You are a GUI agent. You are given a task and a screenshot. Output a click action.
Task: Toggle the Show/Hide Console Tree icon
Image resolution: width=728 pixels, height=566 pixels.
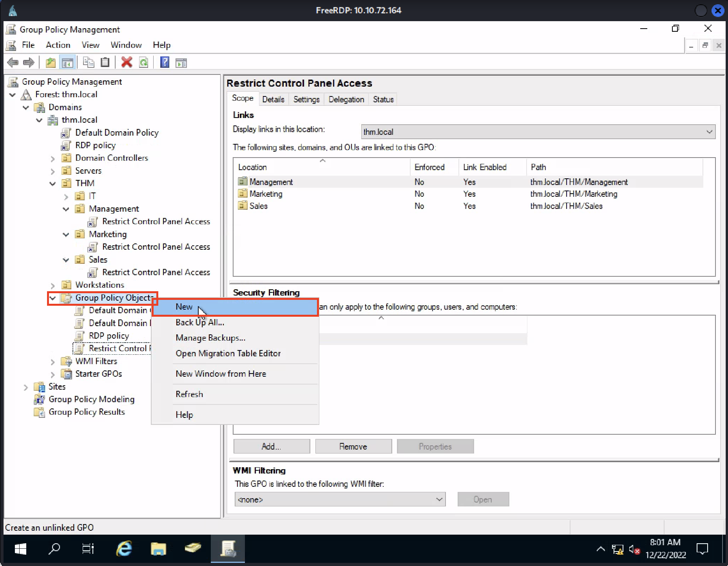(x=67, y=62)
